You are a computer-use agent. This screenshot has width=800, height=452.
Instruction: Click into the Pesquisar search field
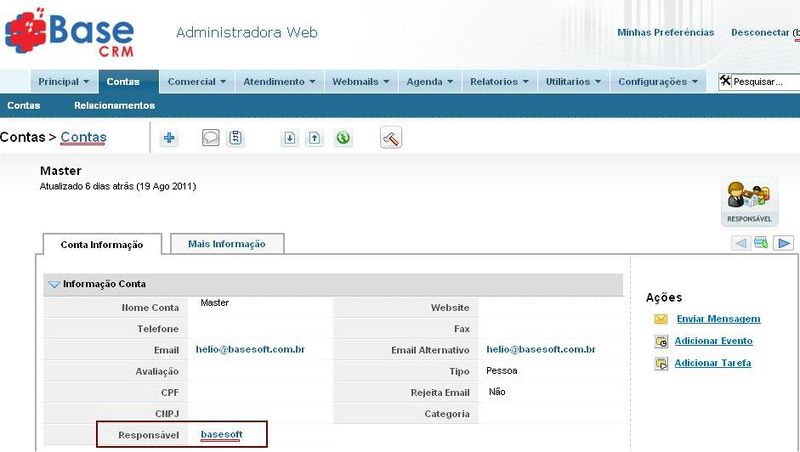pyautogui.click(x=765, y=81)
